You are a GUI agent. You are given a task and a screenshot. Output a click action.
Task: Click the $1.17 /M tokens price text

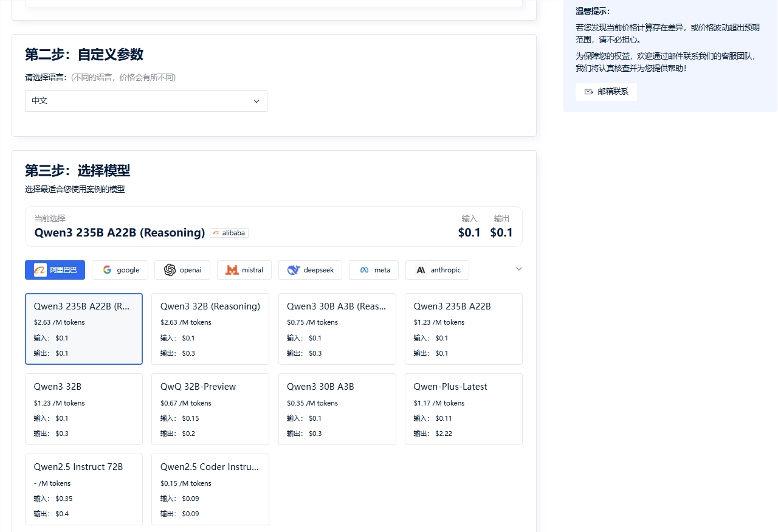[x=439, y=403]
